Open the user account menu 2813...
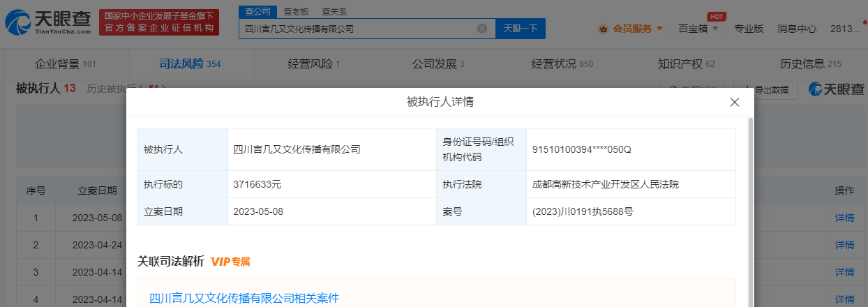868x307 pixels. point(845,29)
